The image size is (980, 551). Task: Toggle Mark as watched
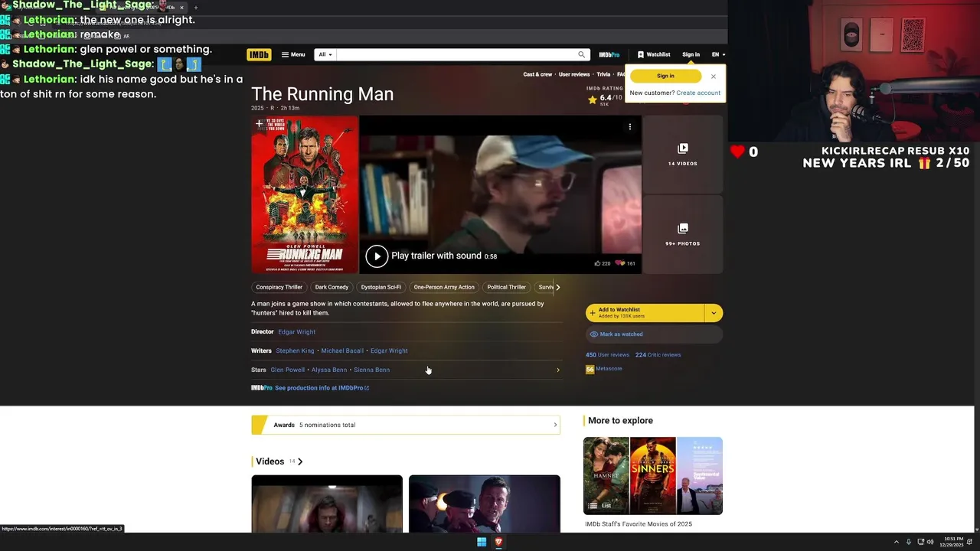coord(654,334)
